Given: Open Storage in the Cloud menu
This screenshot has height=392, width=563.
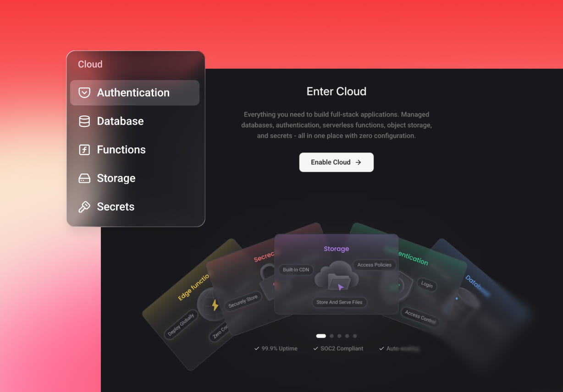Looking at the screenshot, I should click(135, 178).
